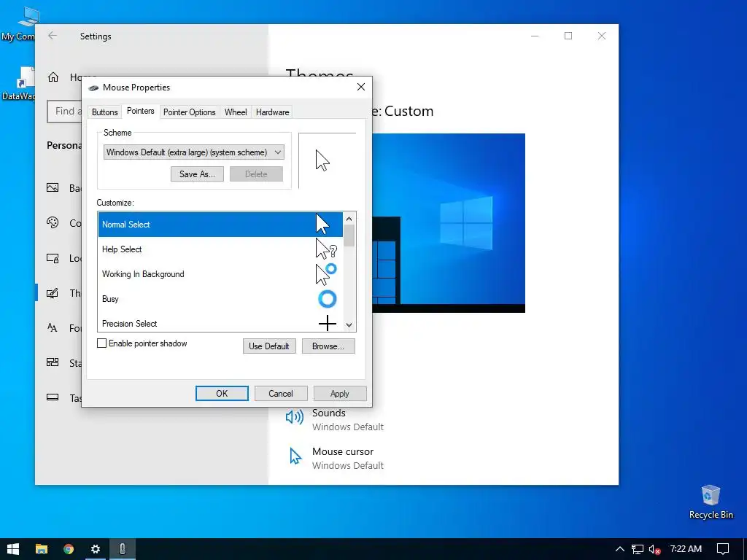Confirm with the OK button
Viewport: 747px width, 560px height.
click(222, 393)
